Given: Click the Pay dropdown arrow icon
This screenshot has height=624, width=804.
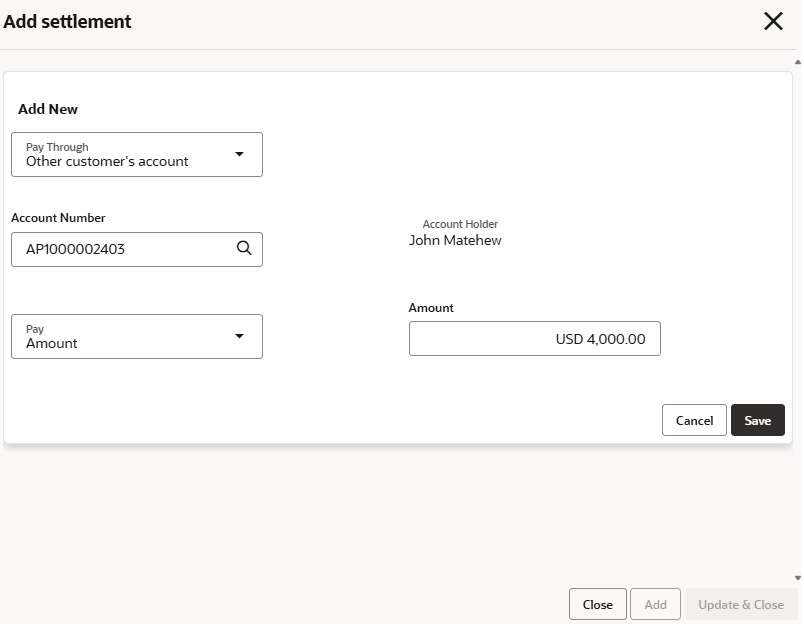Looking at the screenshot, I should click(x=239, y=336).
